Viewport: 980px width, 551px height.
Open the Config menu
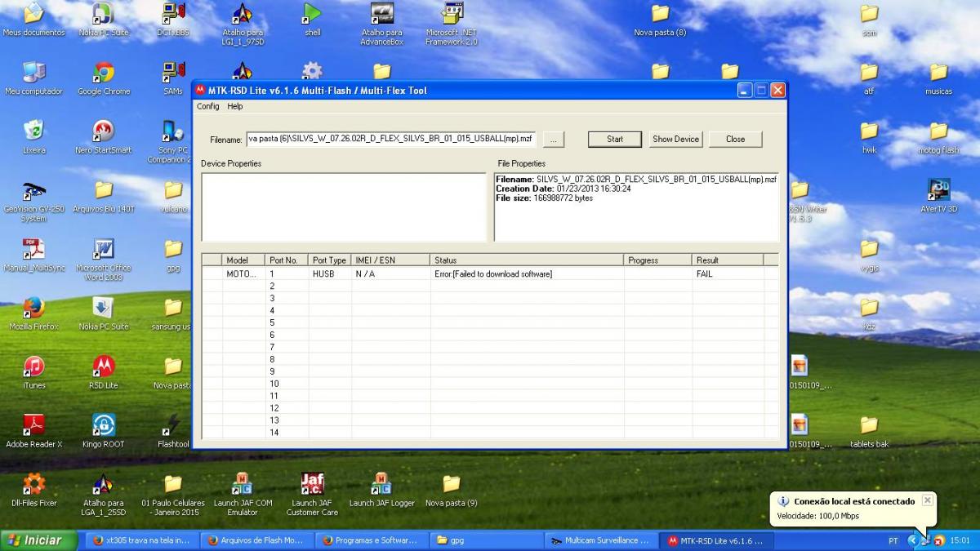[207, 106]
